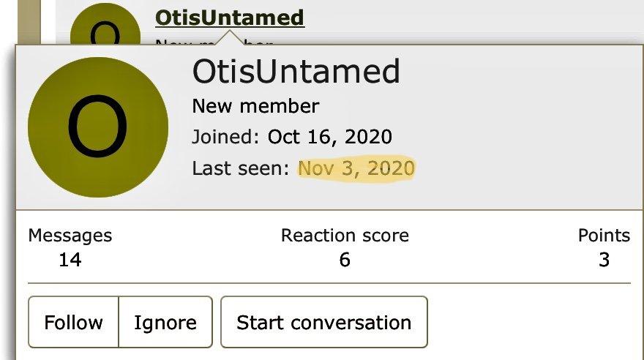Click the points value 3

pyautogui.click(x=604, y=260)
